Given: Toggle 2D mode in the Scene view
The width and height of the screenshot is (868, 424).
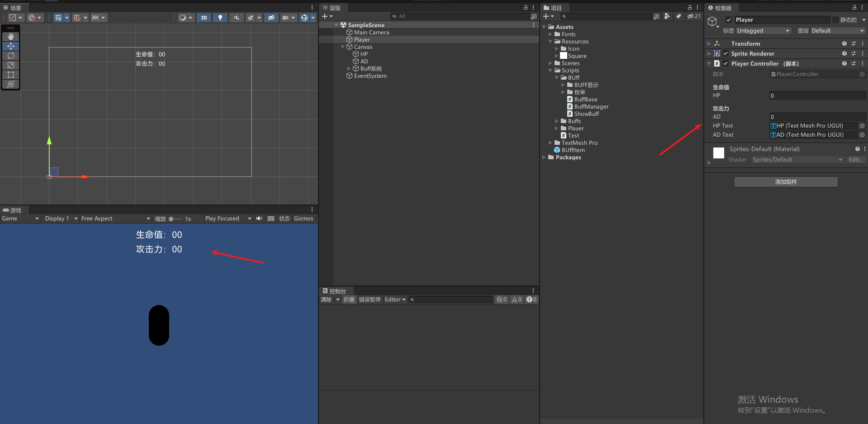Looking at the screenshot, I should point(204,18).
